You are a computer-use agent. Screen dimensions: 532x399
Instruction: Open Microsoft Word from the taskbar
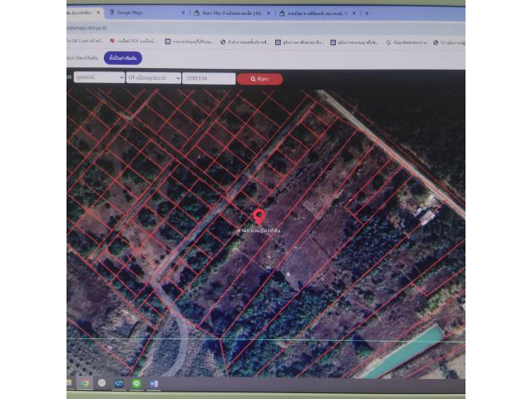pyautogui.click(x=154, y=383)
